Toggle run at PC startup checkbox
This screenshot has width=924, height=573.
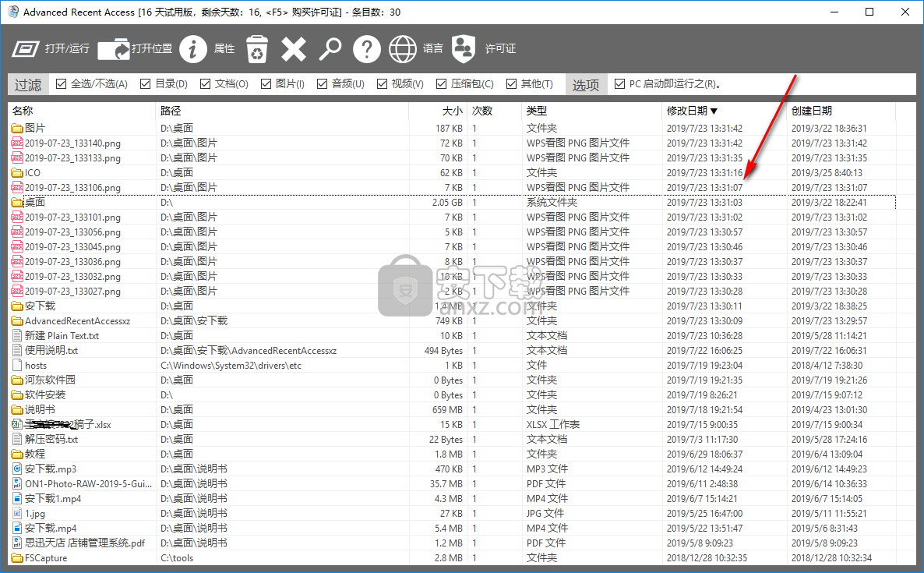619,83
